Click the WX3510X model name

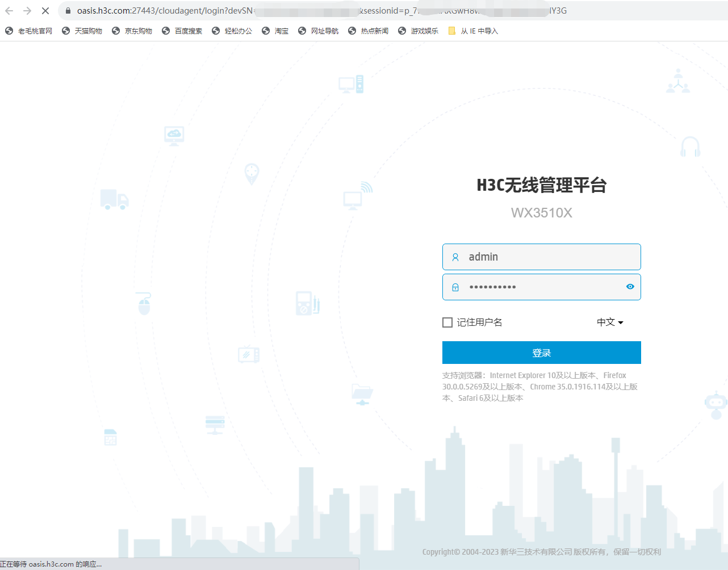point(542,213)
